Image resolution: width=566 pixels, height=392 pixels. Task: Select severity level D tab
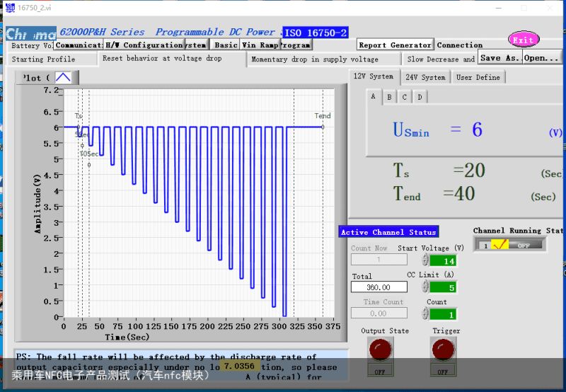point(420,97)
